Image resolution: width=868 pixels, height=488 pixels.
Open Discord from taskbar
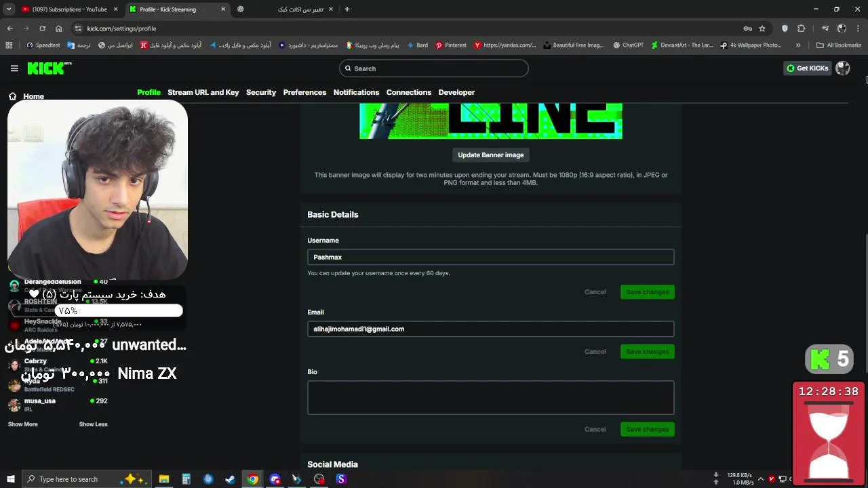click(x=275, y=479)
